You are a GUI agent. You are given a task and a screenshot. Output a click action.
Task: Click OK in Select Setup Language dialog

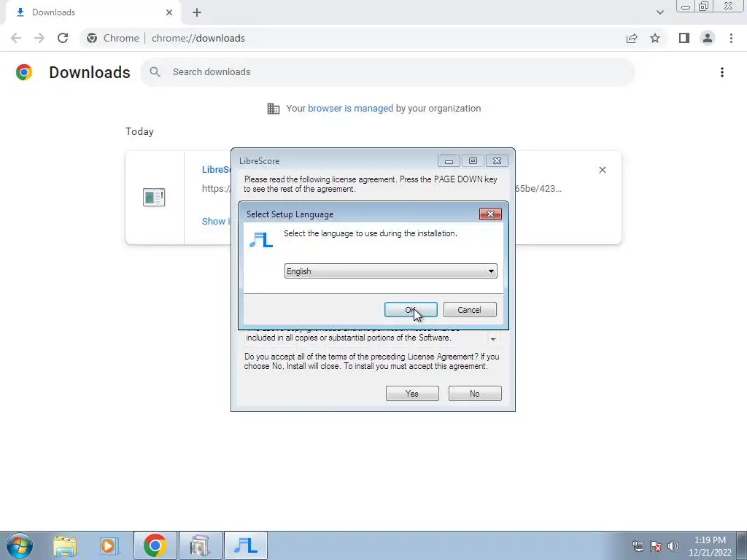pyautogui.click(x=411, y=309)
